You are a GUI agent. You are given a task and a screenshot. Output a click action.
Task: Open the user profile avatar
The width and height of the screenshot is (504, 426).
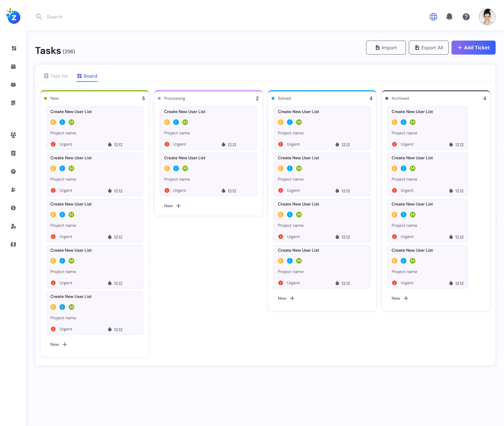coord(487,17)
